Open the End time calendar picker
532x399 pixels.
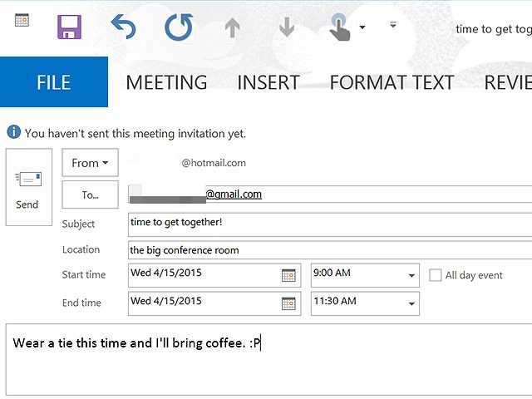pos(288,303)
